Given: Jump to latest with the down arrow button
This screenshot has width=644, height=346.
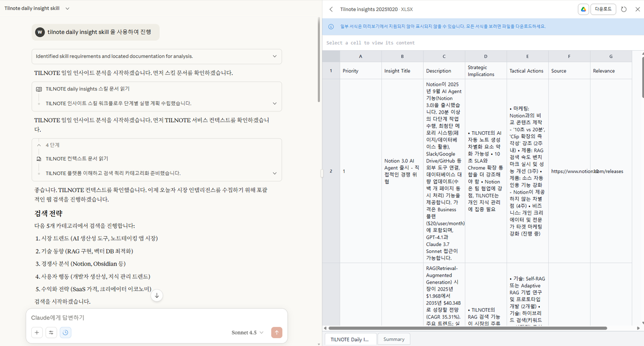Looking at the screenshot, I should pos(156,295).
